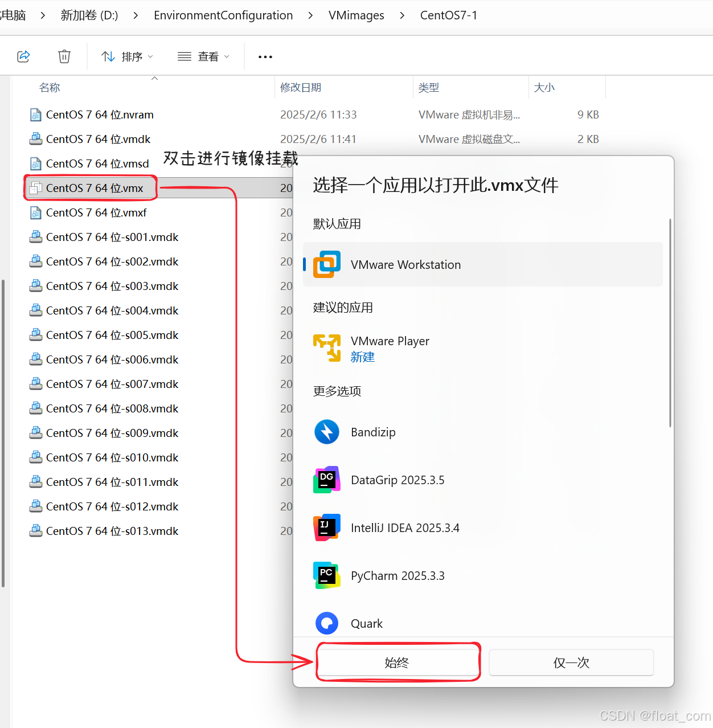Select file CentOS 7 64 位-s008.vmdk
This screenshot has width=713, height=728.
(x=112, y=408)
